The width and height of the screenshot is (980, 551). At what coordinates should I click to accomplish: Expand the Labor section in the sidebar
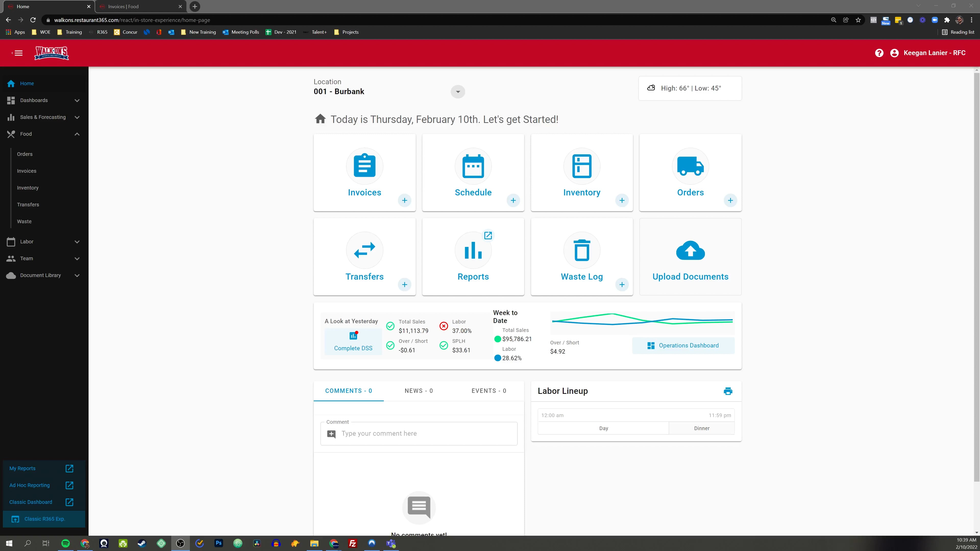pos(77,242)
